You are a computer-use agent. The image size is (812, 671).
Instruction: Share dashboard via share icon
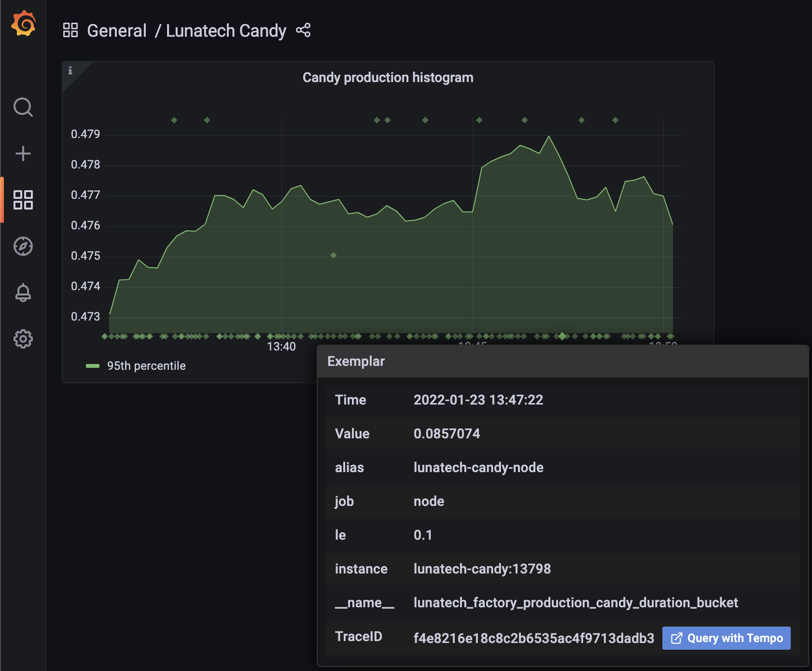[303, 30]
